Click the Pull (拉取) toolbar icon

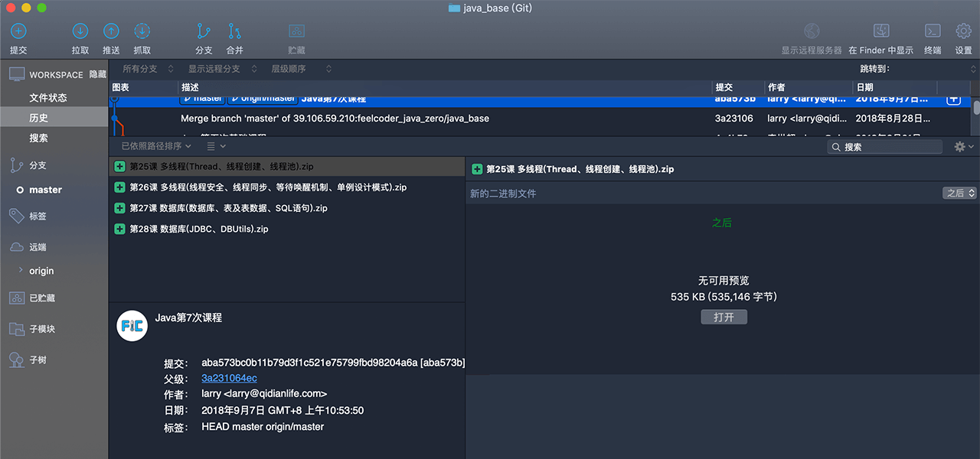80,31
